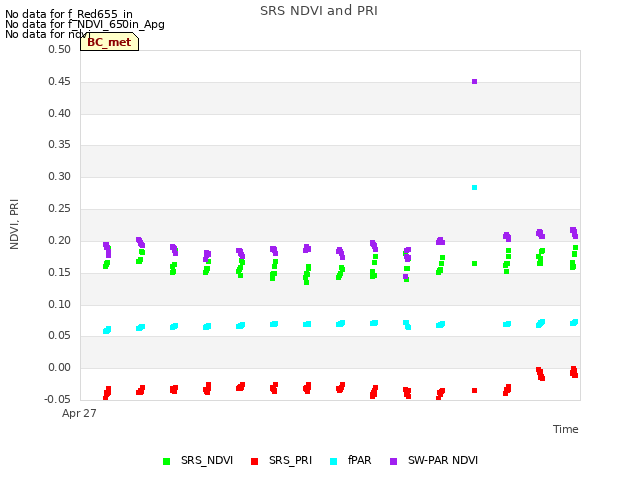Select the purple outlier point near 0.45
Screen dimensions: 640x480
pos(474,82)
